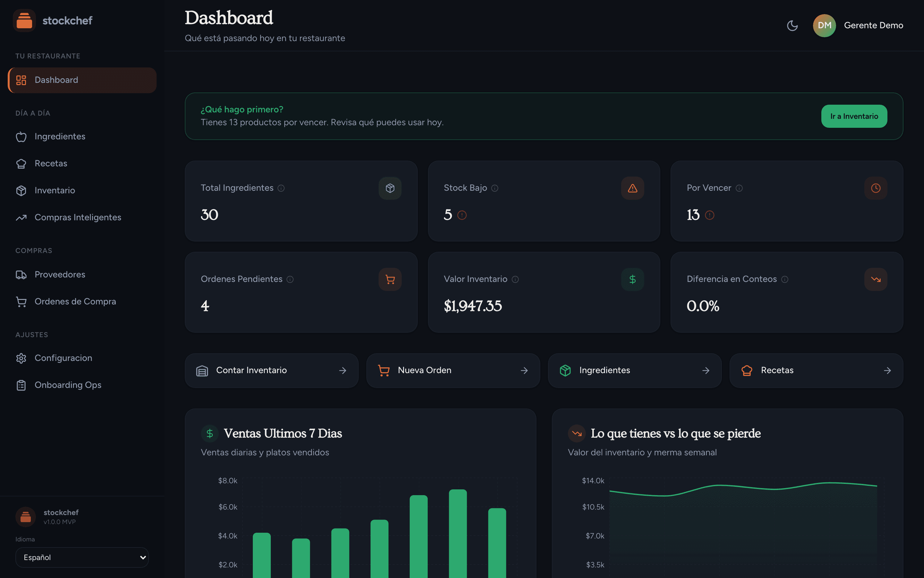Image resolution: width=924 pixels, height=578 pixels.
Task: Open the DM user avatar
Action: click(824, 26)
